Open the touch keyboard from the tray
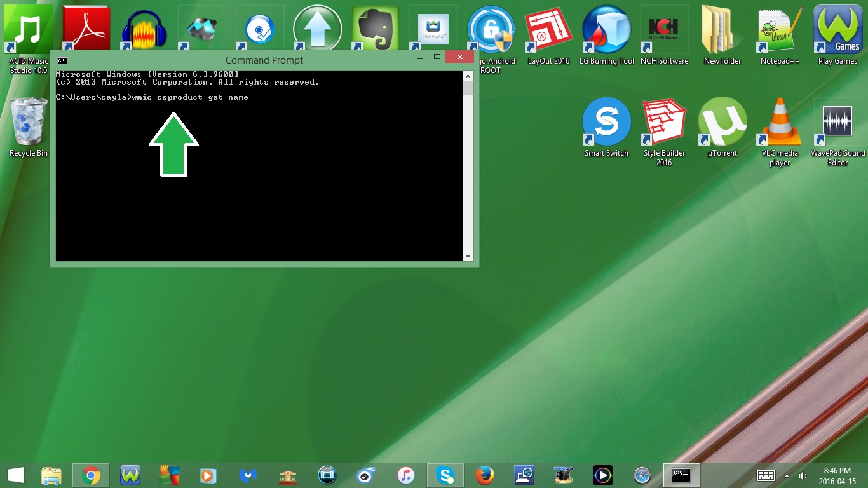Image resolution: width=868 pixels, height=488 pixels. (x=766, y=475)
